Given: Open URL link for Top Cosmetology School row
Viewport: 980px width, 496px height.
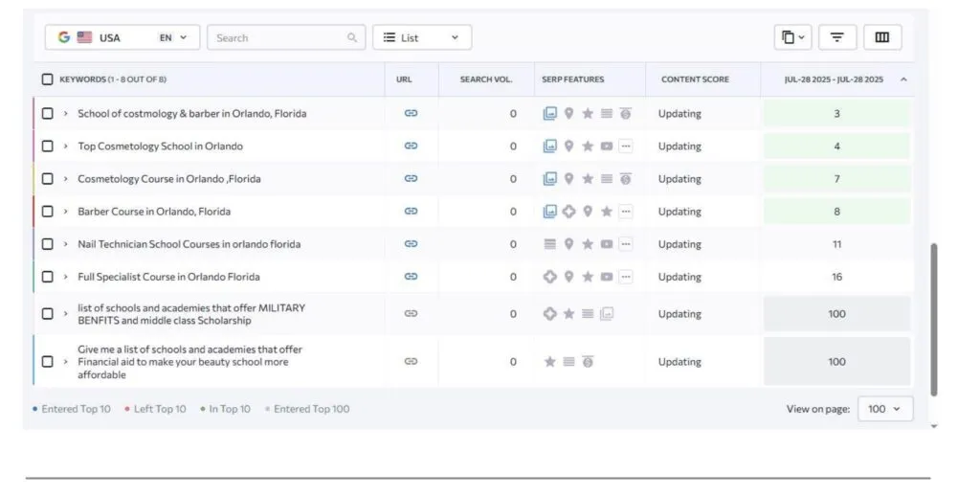Looking at the screenshot, I should 411,146.
